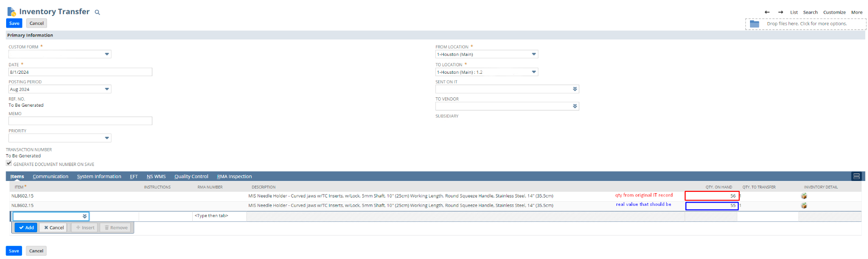
Task: Click the Inventory Transfer page icon
Action: (x=11, y=11)
